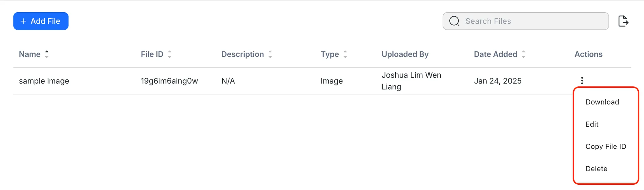Click the file ID 19g6im6aing0w cell
Image resolution: width=644 pixels, height=190 pixels.
(x=169, y=81)
